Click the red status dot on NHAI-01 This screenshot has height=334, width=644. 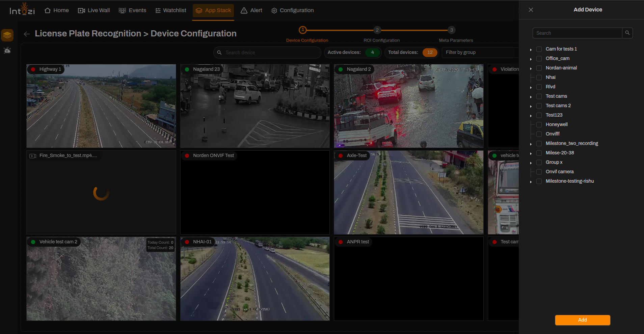point(187,242)
